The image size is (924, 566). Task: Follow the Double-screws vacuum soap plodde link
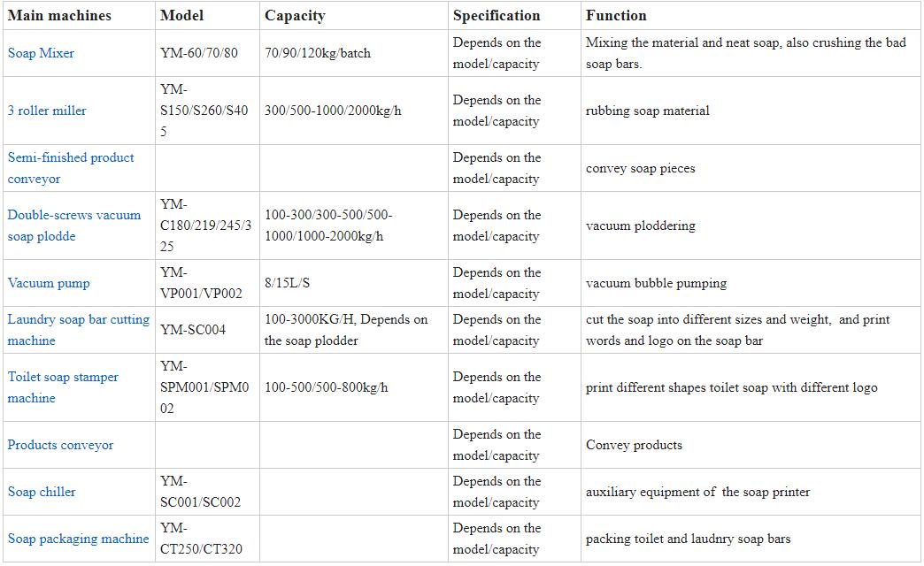[x=74, y=226]
